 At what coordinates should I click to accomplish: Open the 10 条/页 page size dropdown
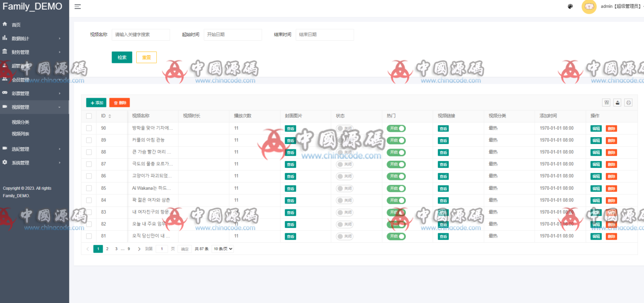click(x=223, y=249)
